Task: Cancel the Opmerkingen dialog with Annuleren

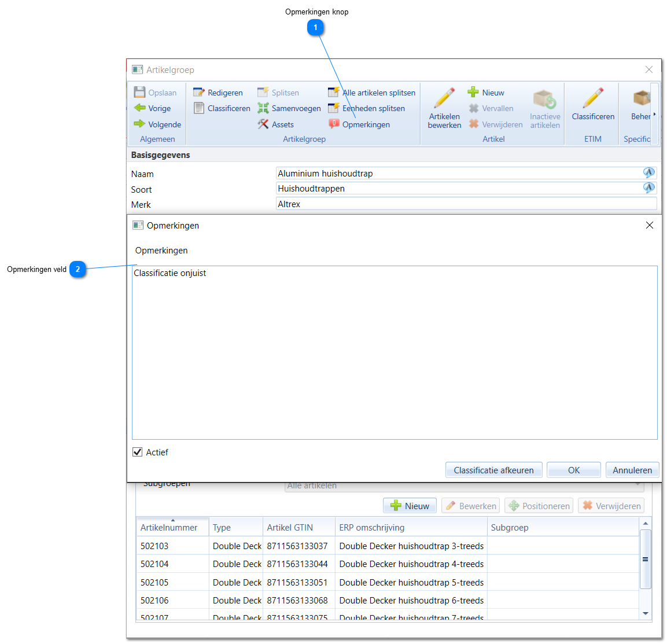Action: [x=632, y=470]
